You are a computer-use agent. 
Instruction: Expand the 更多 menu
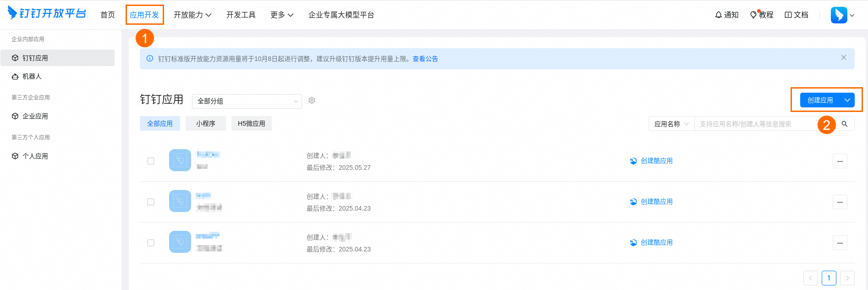(x=282, y=15)
